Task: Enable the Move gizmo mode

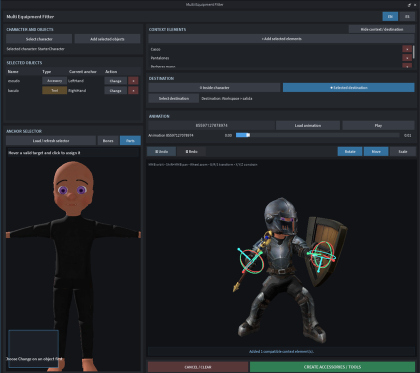Action: pos(376,151)
